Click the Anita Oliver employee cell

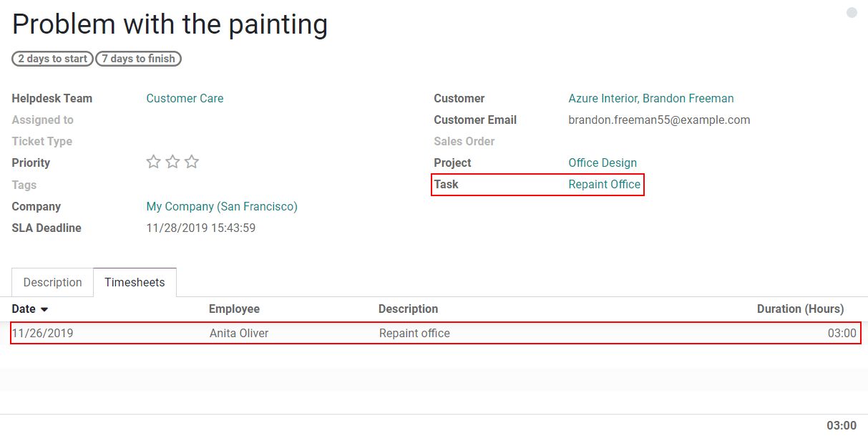pyautogui.click(x=239, y=333)
